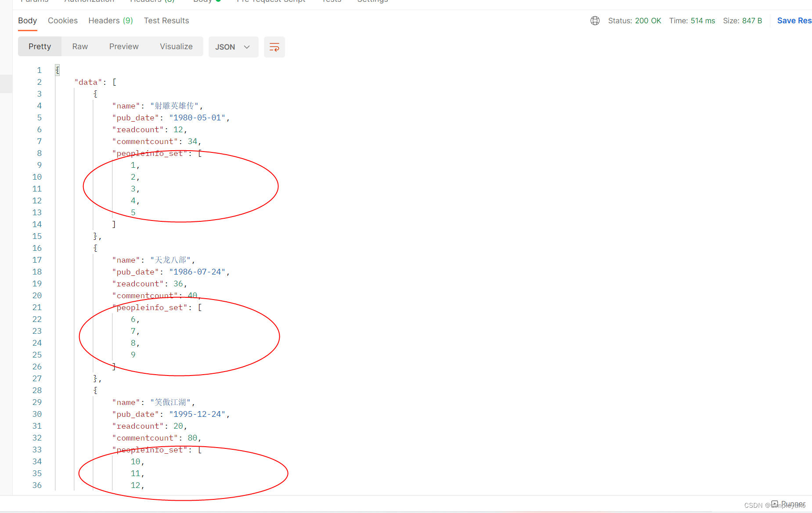Open the Test Results tab
812x513 pixels.
coord(166,21)
